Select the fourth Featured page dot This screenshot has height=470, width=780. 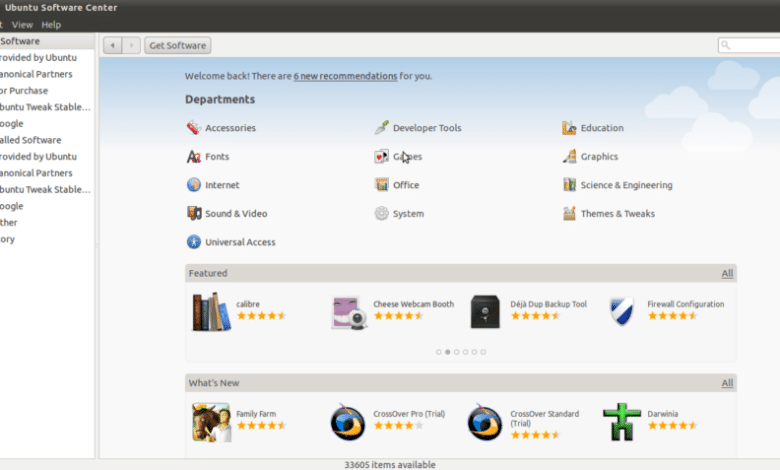466,352
